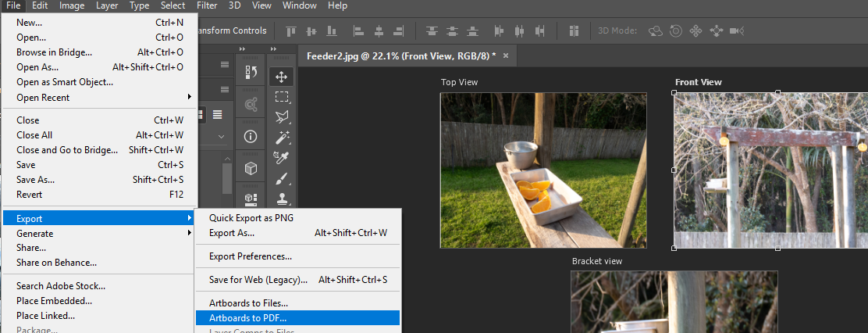
Task: Select the Magic Wand tool
Action: click(281, 137)
